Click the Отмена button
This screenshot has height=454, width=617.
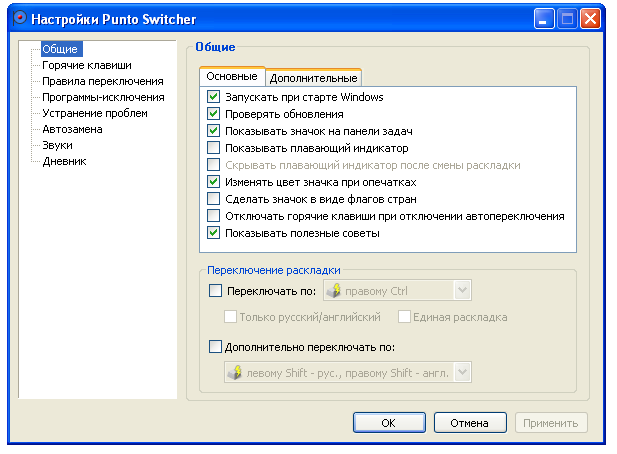470,423
